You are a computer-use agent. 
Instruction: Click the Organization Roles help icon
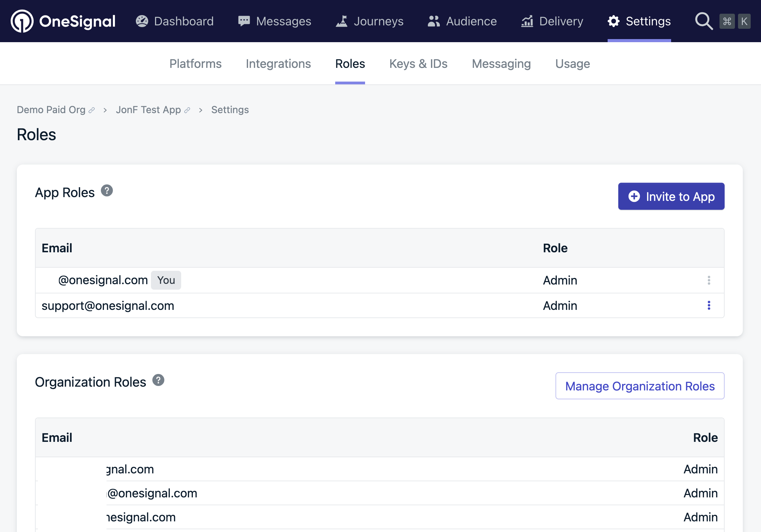[x=158, y=380]
